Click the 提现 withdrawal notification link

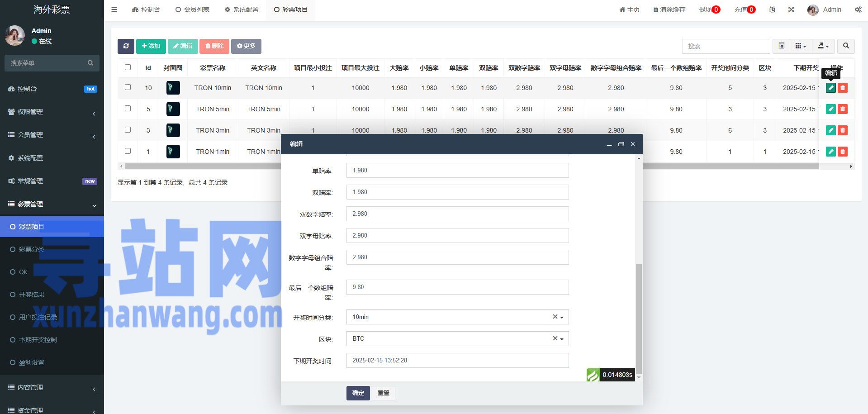point(709,10)
